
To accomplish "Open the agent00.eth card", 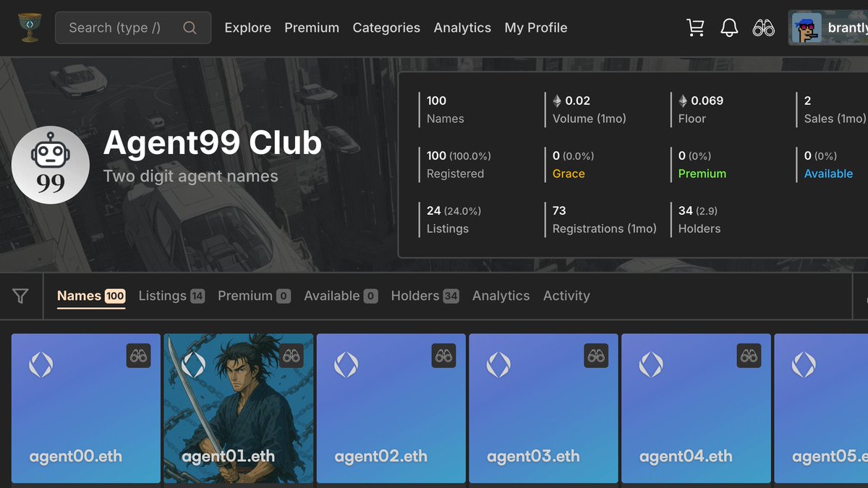I will (86, 408).
